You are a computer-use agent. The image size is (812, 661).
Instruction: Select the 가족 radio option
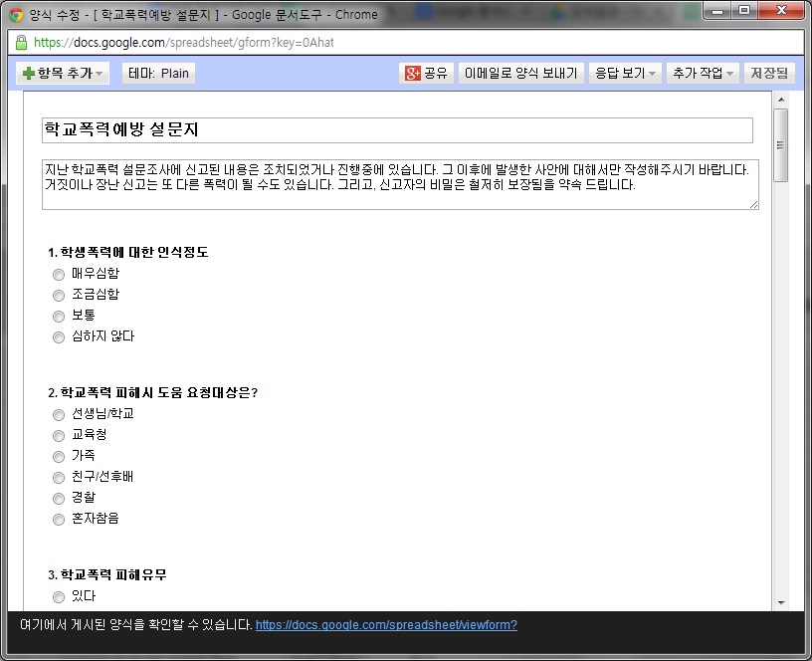[x=59, y=456]
